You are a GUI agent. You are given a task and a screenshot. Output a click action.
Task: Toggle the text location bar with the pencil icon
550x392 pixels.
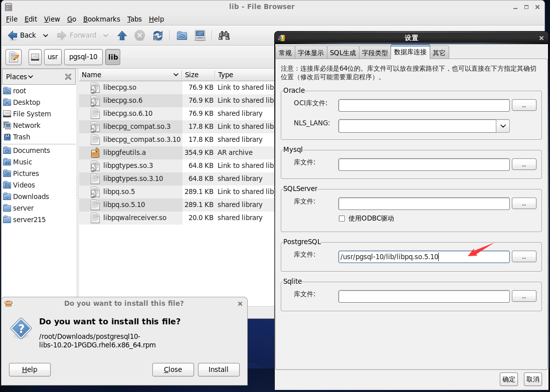click(14, 57)
